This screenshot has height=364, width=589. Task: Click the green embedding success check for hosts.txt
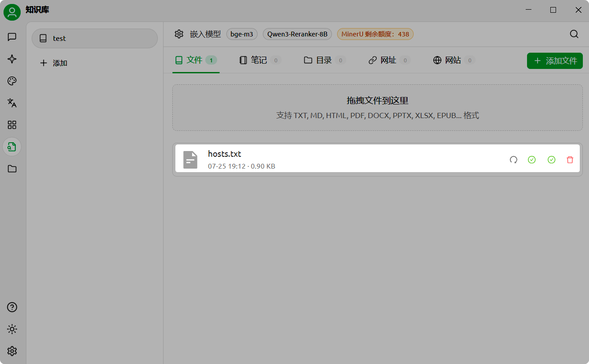[x=532, y=160]
